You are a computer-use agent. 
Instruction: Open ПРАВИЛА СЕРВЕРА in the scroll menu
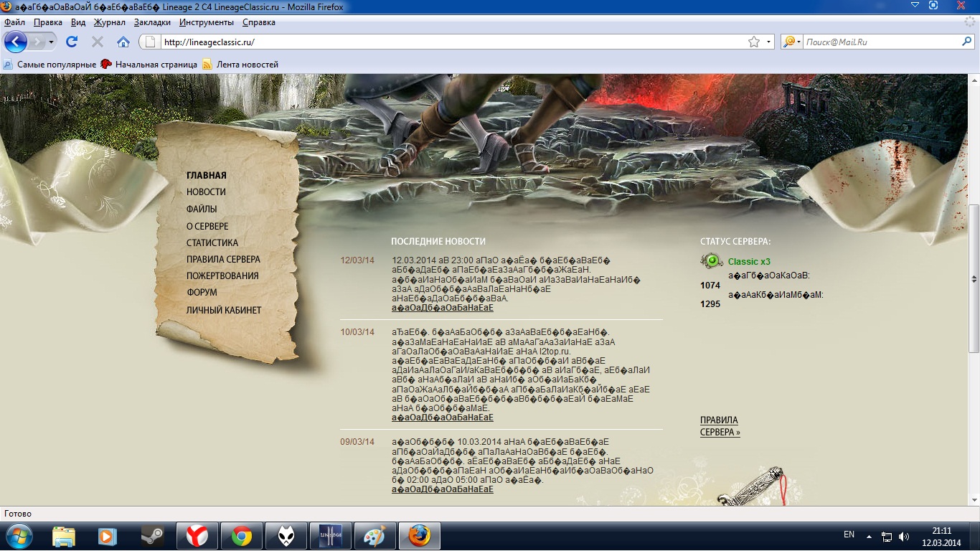[223, 259]
